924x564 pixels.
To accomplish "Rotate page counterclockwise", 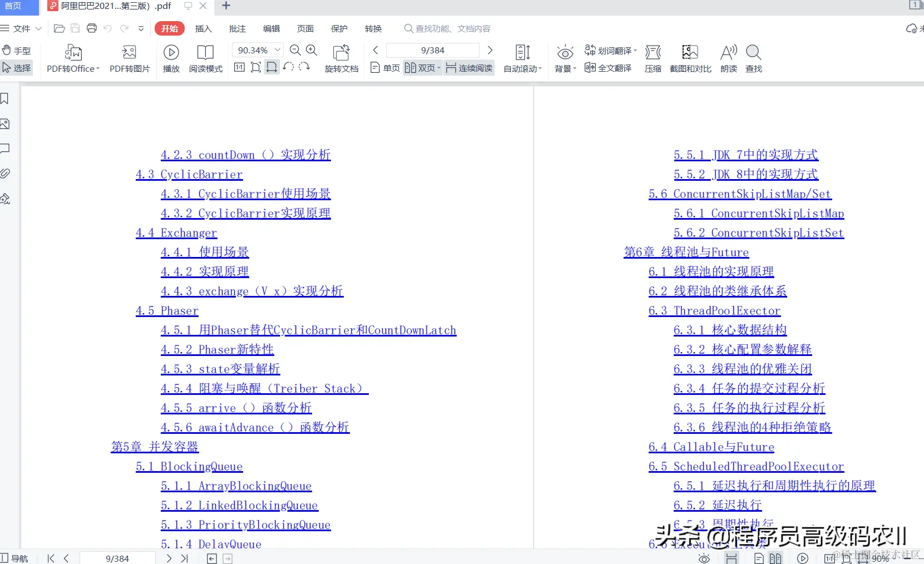I will [x=288, y=67].
